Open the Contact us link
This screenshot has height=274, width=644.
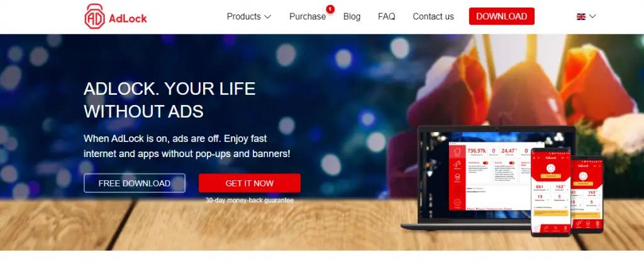click(x=433, y=16)
